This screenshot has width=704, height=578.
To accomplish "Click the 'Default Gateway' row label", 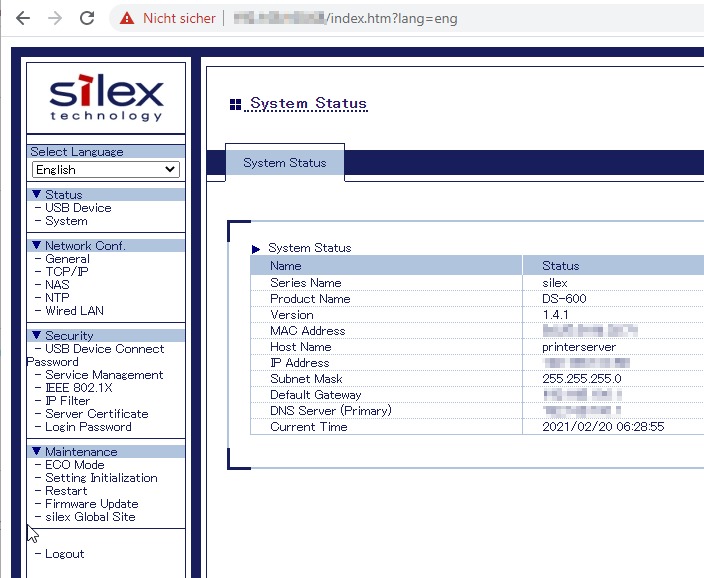I will pyautogui.click(x=316, y=395).
